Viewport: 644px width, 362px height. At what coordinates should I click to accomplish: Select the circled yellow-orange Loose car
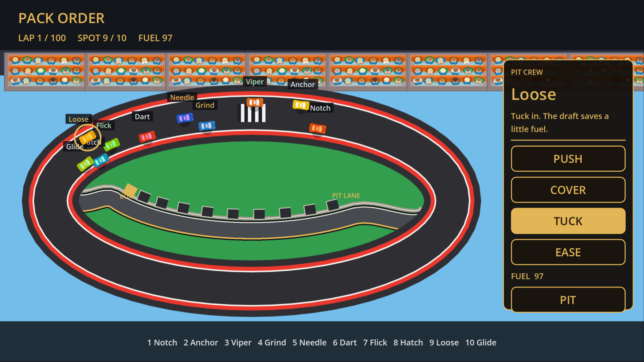click(x=87, y=137)
